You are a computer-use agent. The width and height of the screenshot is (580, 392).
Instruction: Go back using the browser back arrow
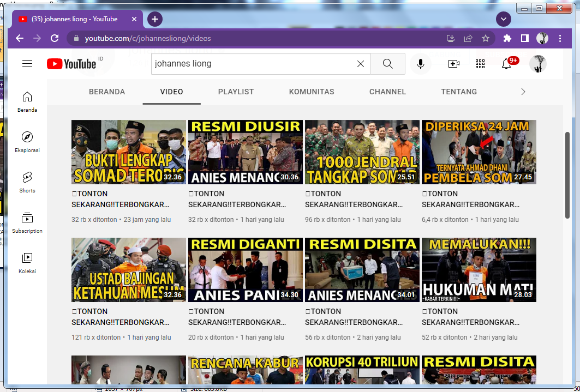[x=20, y=38]
